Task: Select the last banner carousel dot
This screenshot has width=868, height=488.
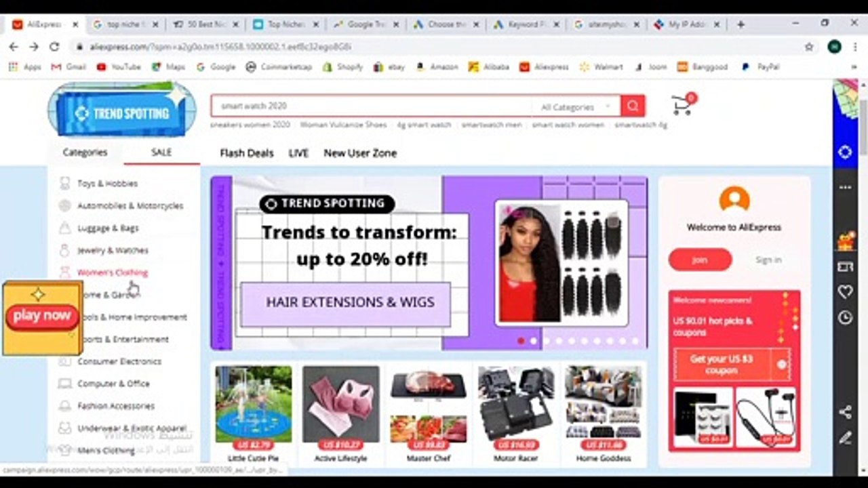Action: (635, 341)
